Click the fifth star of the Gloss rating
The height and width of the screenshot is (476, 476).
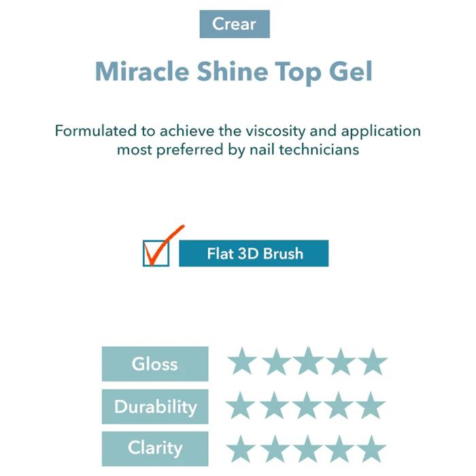tap(373, 362)
